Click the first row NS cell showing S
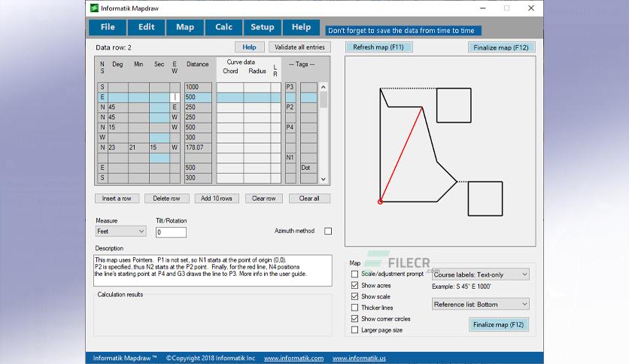 102,87
